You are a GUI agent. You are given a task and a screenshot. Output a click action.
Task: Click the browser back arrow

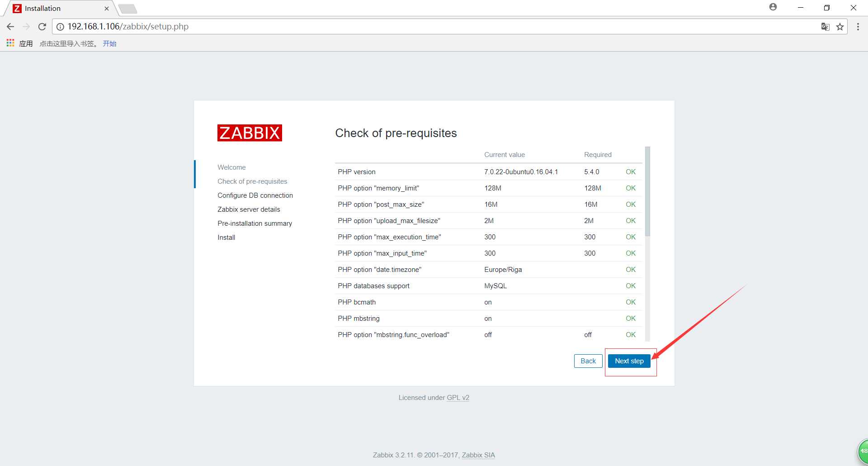tap(10, 27)
